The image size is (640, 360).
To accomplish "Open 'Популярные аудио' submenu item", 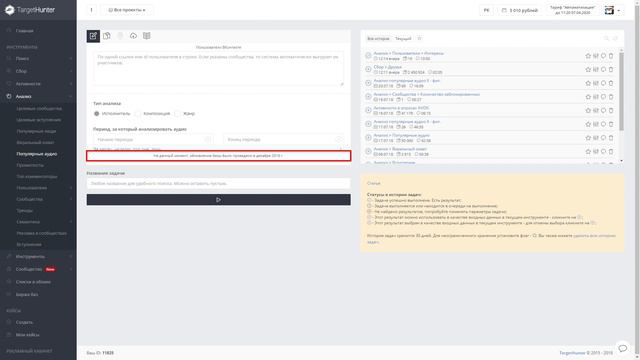I will [37, 154].
